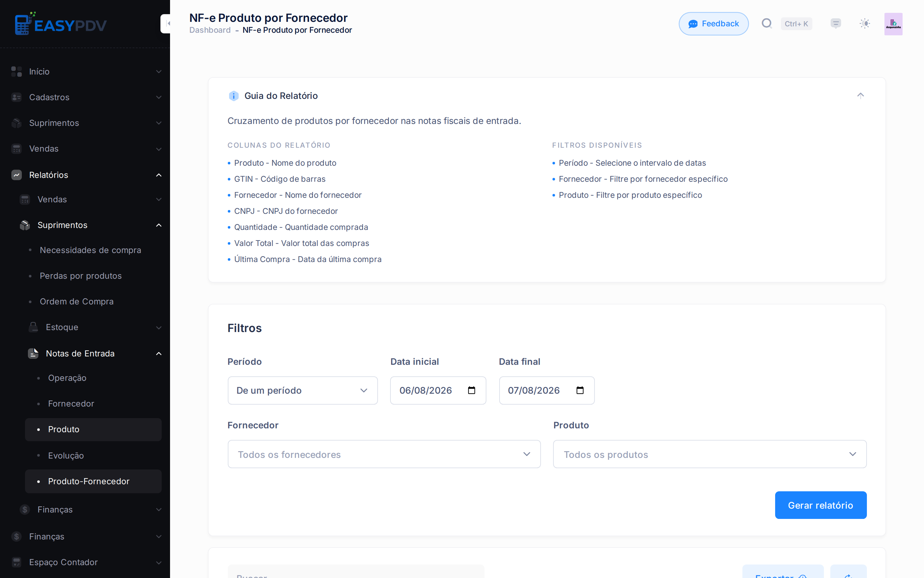Viewport: 924px width, 578px height.
Task: Go to Dashboard via breadcrumb link
Action: coord(210,30)
